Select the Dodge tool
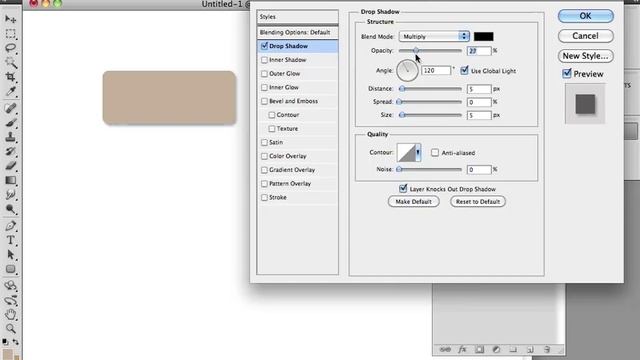The image size is (640, 360). 11,209
